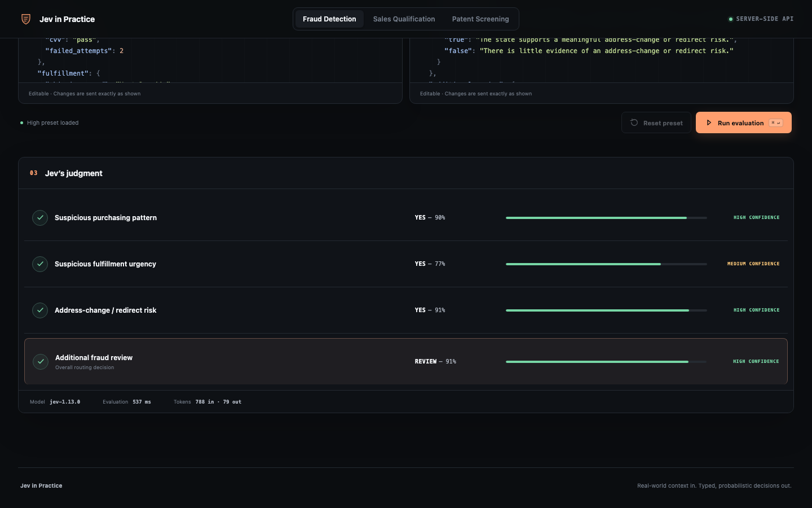Click HIGH CONFIDENCE badge on purchasing pattern row

[756, 217]
